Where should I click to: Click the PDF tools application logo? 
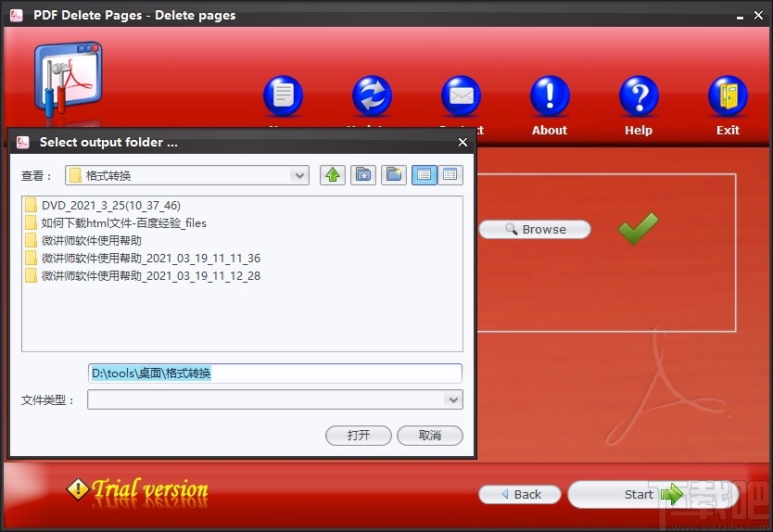point(68,79)
